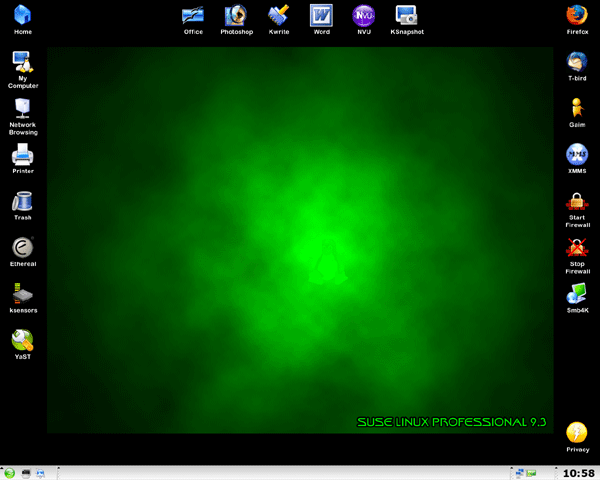This screenshot has height=480, width=600.
Task: Click the Start Firewall padlock icon
Action: point(577,201)
